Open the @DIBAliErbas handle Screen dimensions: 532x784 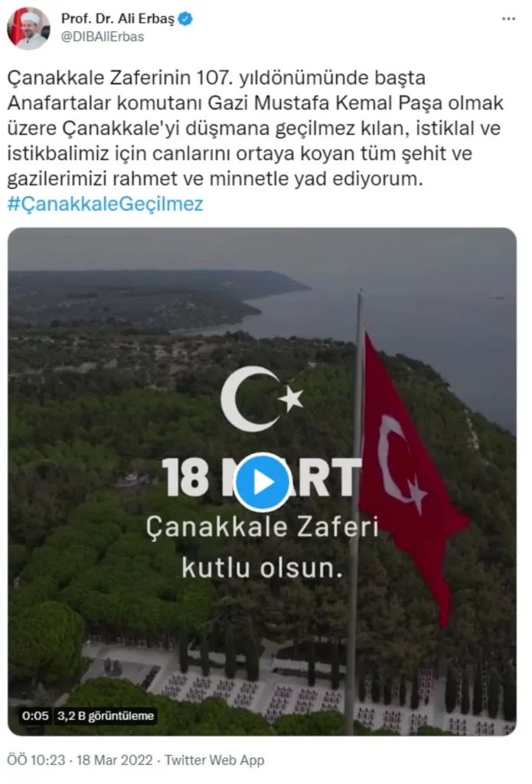point(103,37)
